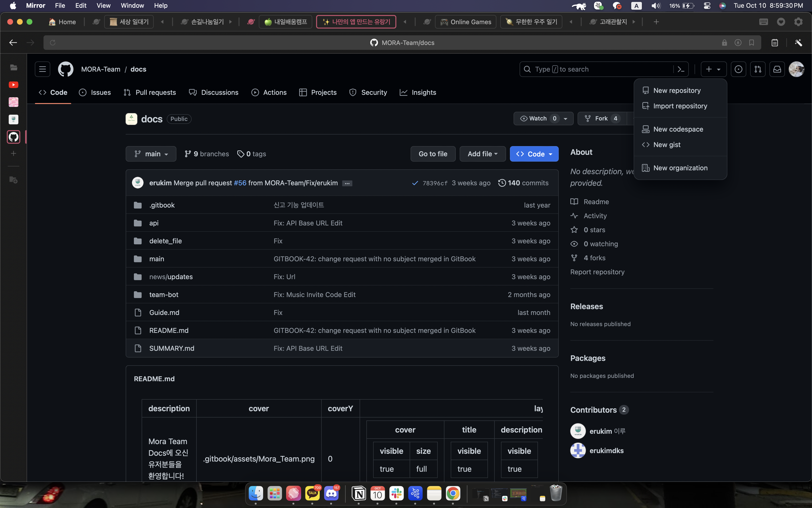The image size is (812, 508).
Task: Open the 140 commits link
Action: (523, 183)
